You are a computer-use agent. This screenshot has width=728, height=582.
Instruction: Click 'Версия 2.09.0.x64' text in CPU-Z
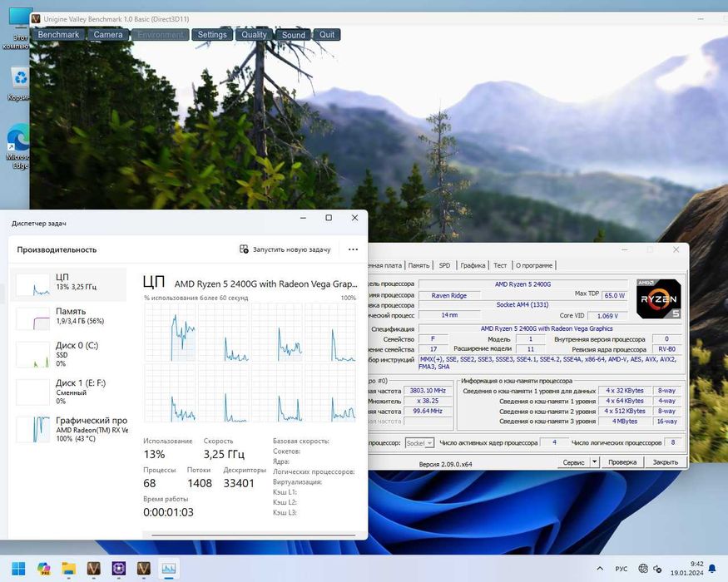pyautogui.click(x=445, y=464)
